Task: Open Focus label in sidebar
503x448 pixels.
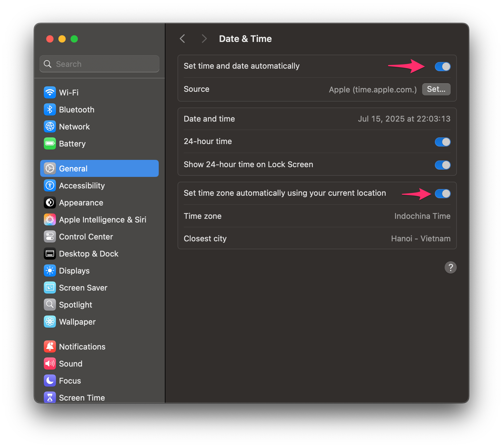Action: (x=70, y=381)
